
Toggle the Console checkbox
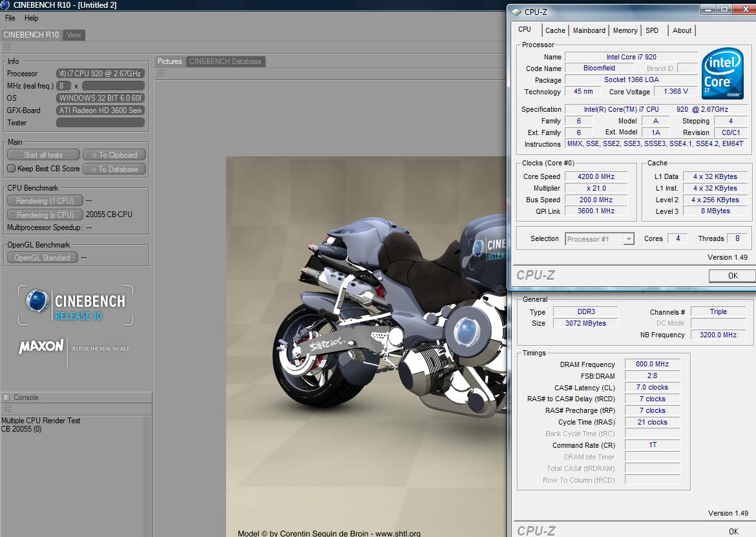[x=6, y=397]
